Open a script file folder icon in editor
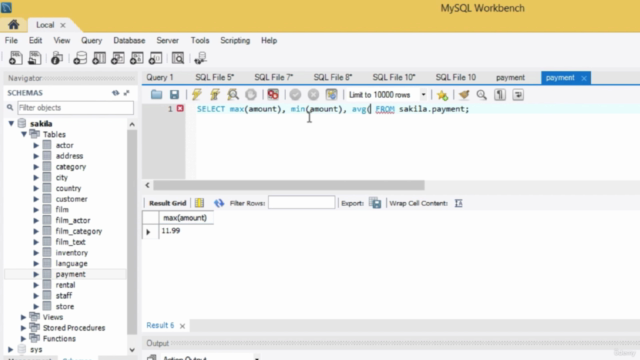 156,95
